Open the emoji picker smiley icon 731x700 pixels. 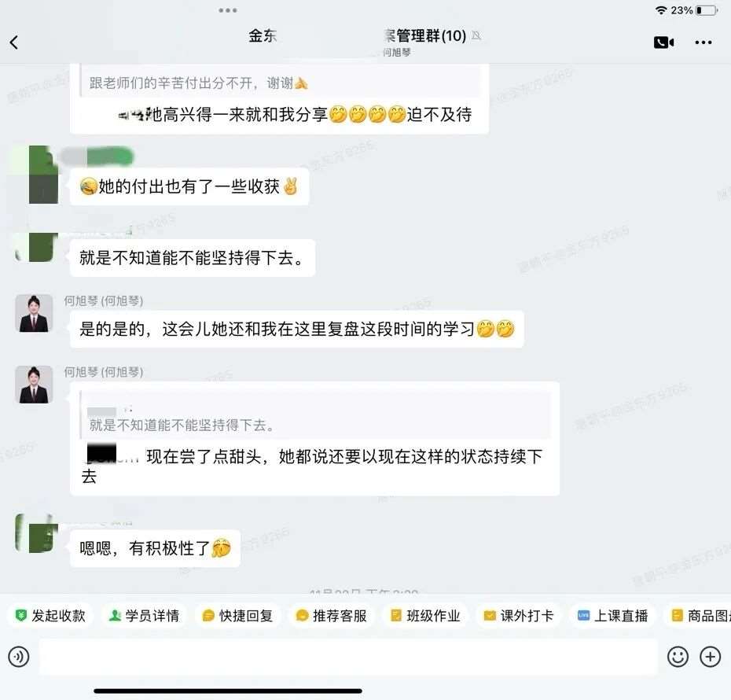[678, 657]
